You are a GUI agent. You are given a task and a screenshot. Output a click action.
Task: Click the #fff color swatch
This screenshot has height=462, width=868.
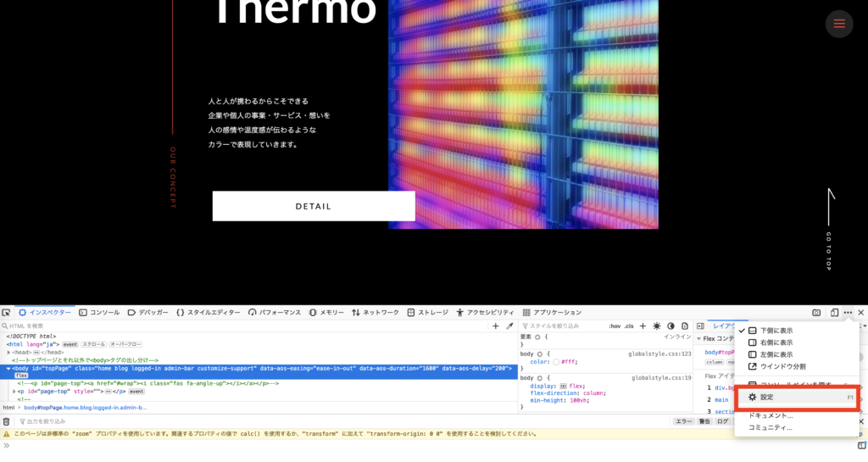[556, 362]
